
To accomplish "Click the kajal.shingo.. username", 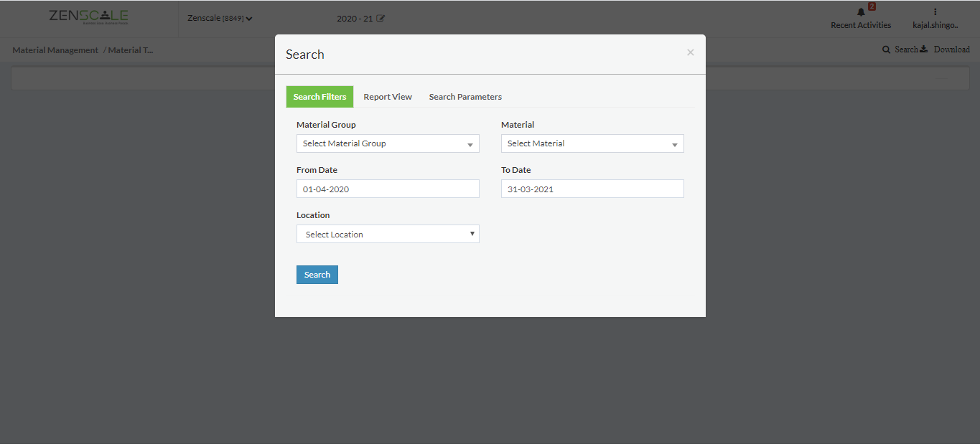I will tap(935, 25).
